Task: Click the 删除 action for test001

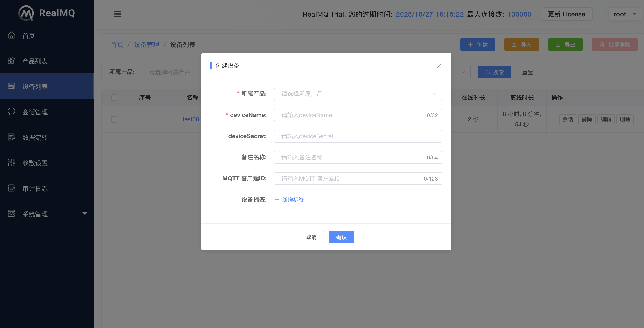Action: (625, 119)
